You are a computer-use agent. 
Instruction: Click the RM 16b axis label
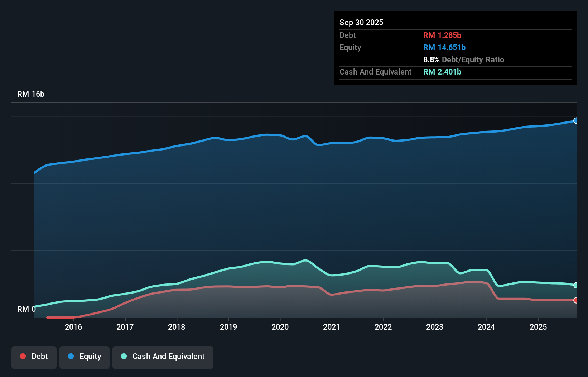[x=31, y=94]
